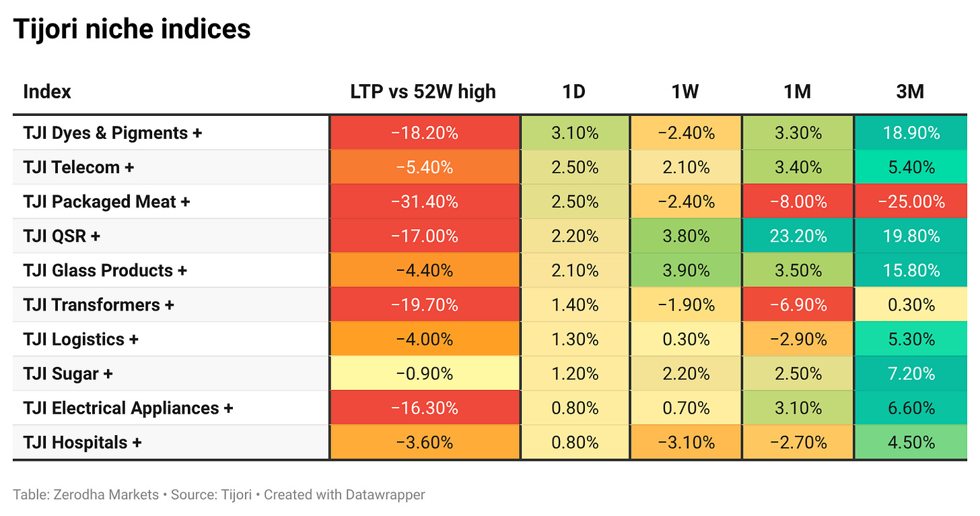Select the 1M column header
Image resolution: width=980 pixels, height=516 pixels.
(798, 92)
